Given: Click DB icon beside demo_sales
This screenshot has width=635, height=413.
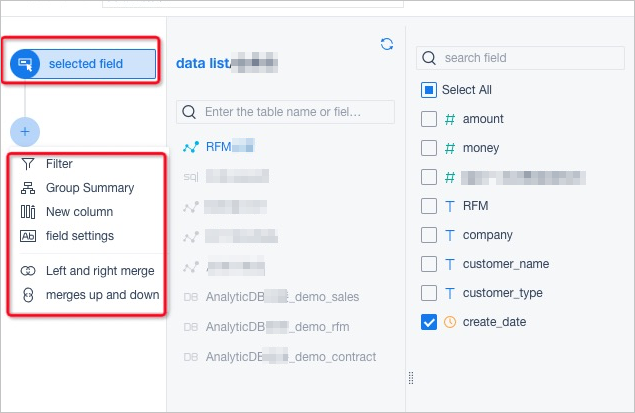Looking at the screenshot, I should 191,297.
